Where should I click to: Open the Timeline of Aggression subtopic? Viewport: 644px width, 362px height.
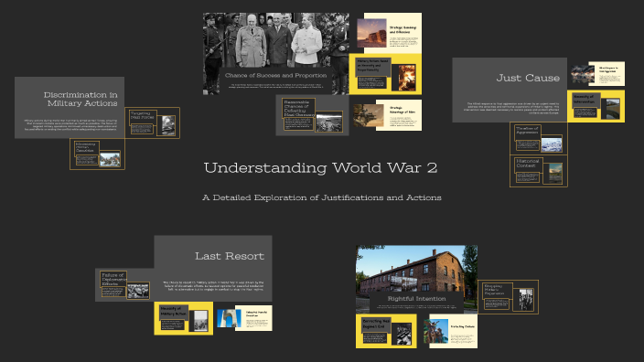click(539, 138)
